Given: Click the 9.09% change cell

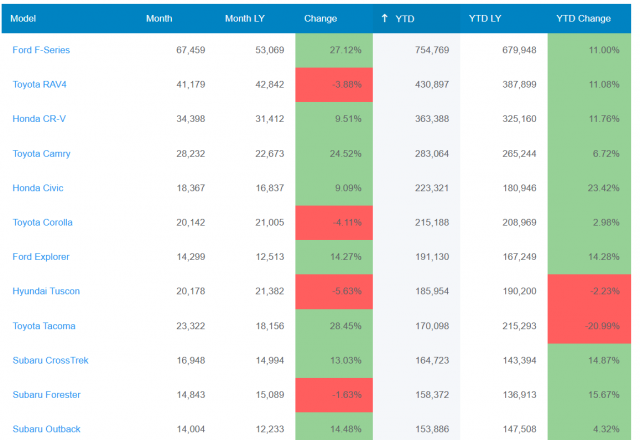Looking at the screenshot, I should tap(334, 188).
